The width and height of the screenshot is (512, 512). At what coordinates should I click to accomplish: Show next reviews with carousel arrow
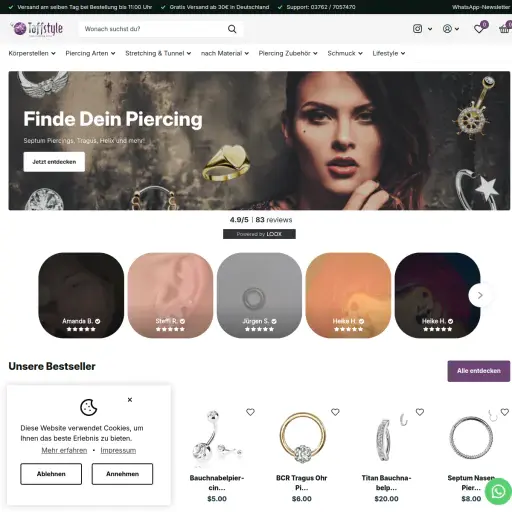tap(480, 295)
